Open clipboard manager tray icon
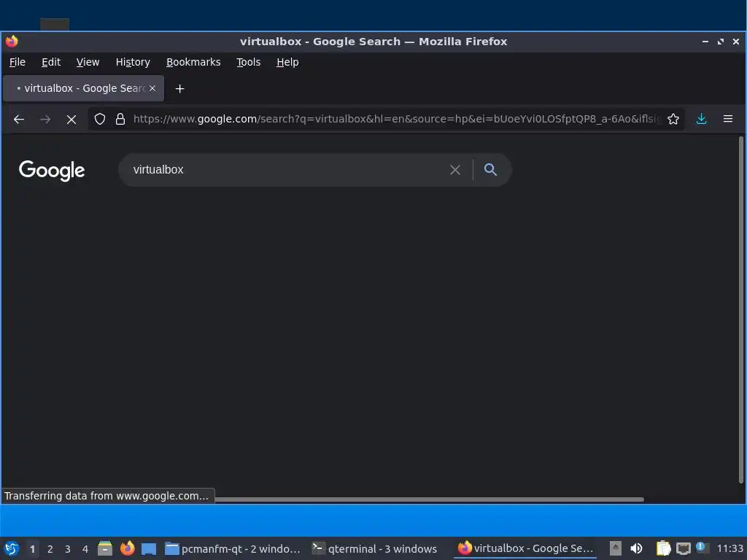 tap(663, 548)
